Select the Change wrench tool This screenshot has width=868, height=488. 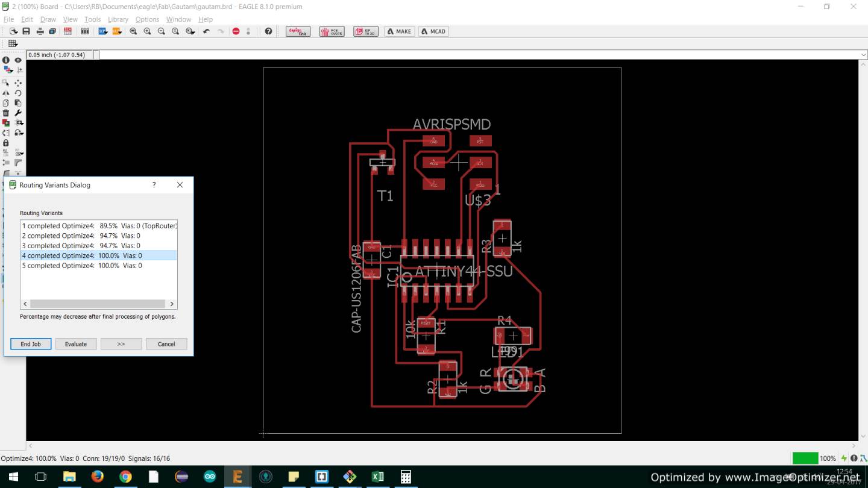(x=18, y=113)
